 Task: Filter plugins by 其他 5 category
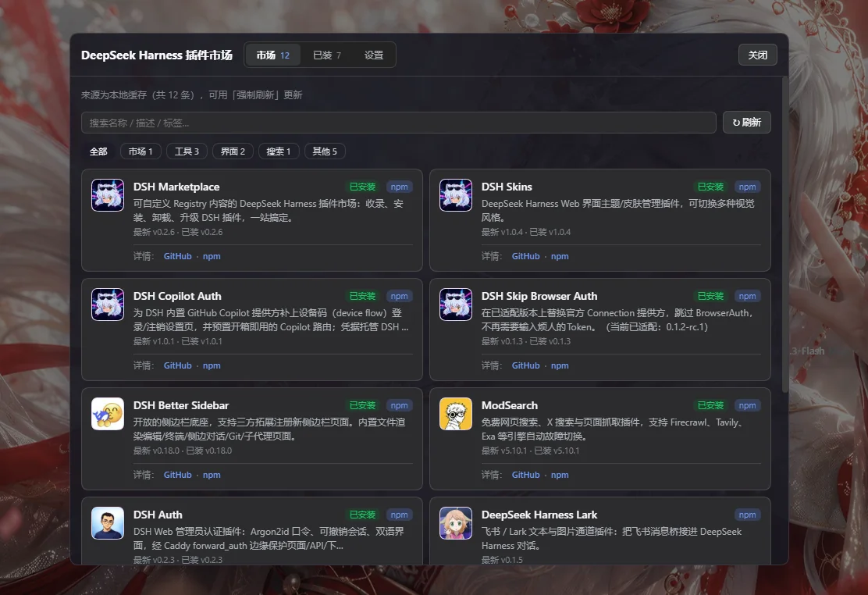[325, 151]
